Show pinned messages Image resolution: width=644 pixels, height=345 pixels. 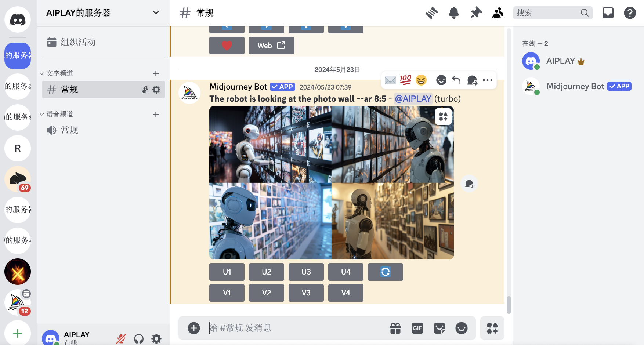tap(476, 13)
